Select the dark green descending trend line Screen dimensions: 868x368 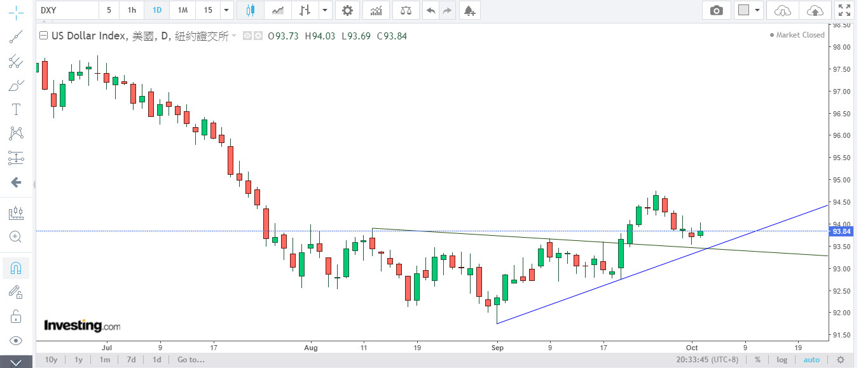pyautogui.click(x=600, y=242)
